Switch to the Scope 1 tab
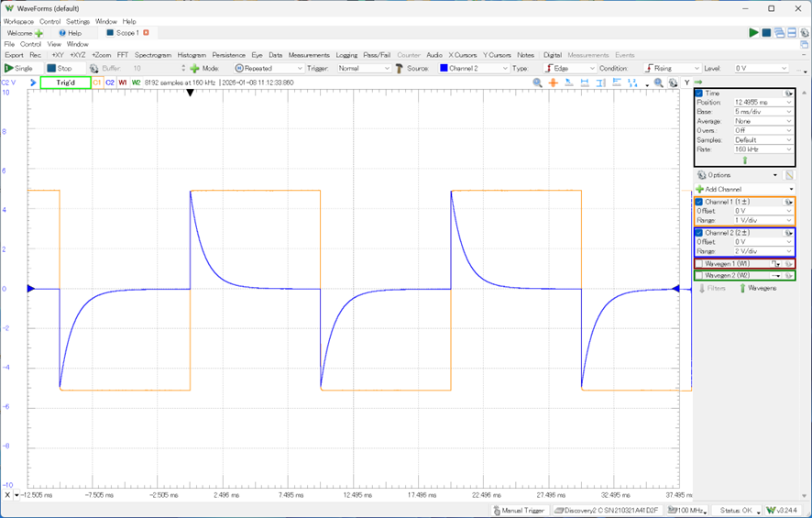The width and height of the screenshot is (812, 518). click(126, 33)
